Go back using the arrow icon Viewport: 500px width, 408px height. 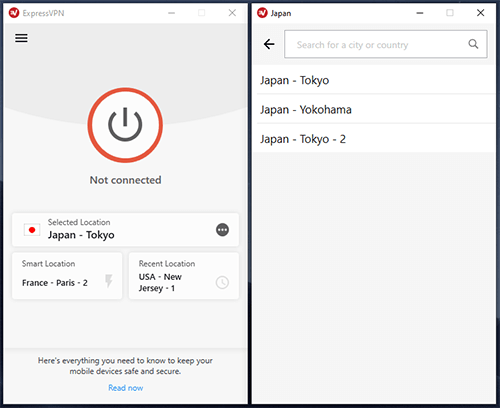pyautogui.click(x=269, y=44)
